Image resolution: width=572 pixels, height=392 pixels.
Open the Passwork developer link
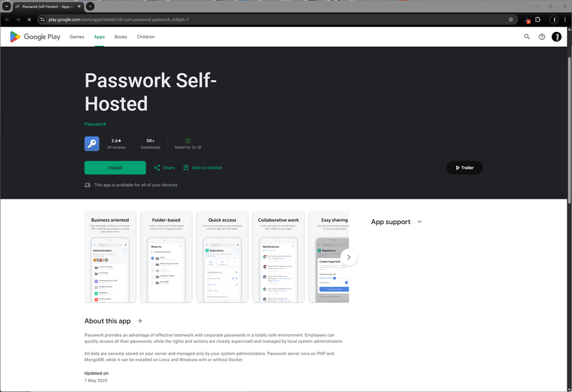click(95, 124)
